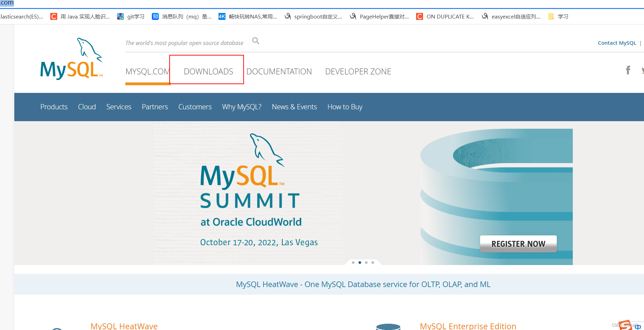Open the Cloud menu
The width and height of the screenshot is (644, 330).
click(x=87, y=107)
